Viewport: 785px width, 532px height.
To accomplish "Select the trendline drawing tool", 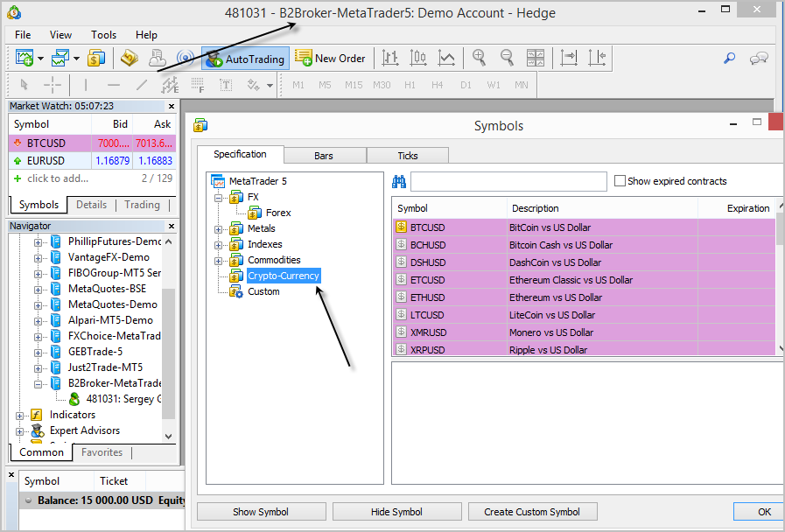I will coord(142,85).
